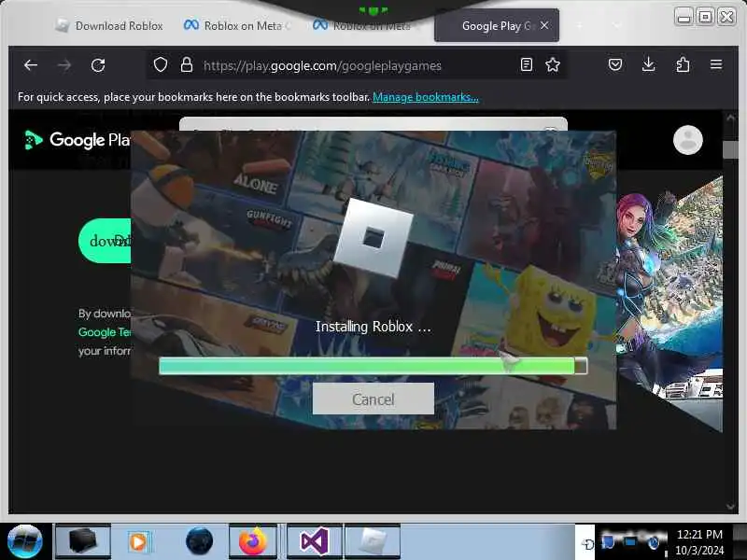This screenshot has width=747, height=560.
Task: Click the Roblox logo in installer
Action: pyautogui.click(x=373, y=238)
